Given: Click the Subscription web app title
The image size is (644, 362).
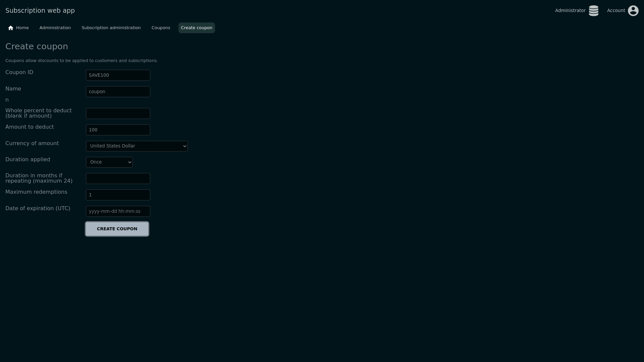Looking at the screenshot, I should [x=40, y=11].
